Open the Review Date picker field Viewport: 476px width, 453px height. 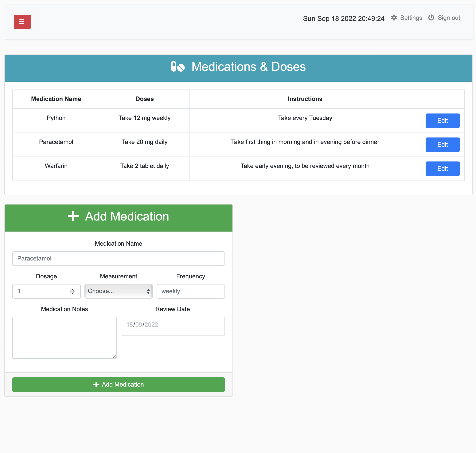pos(173,326)
